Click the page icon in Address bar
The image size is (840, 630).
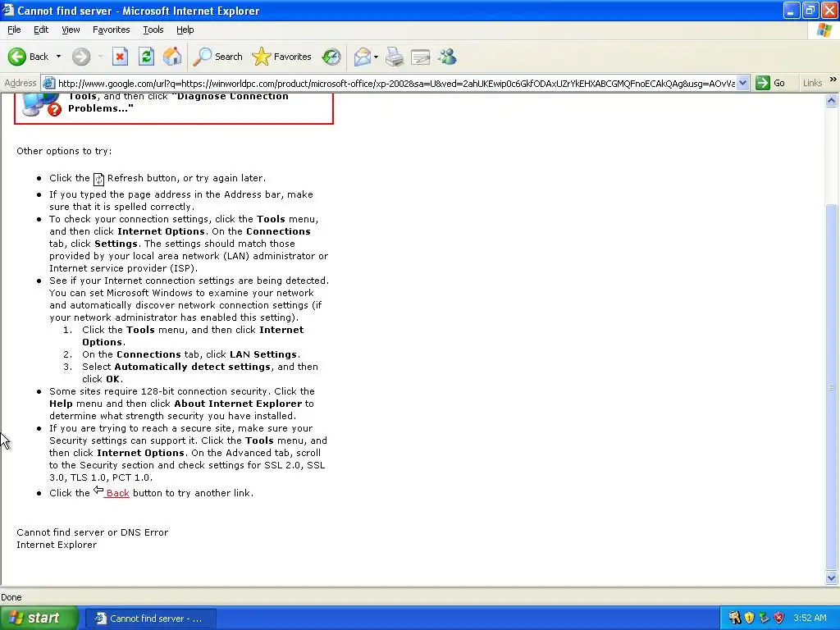tap(48, 83)
